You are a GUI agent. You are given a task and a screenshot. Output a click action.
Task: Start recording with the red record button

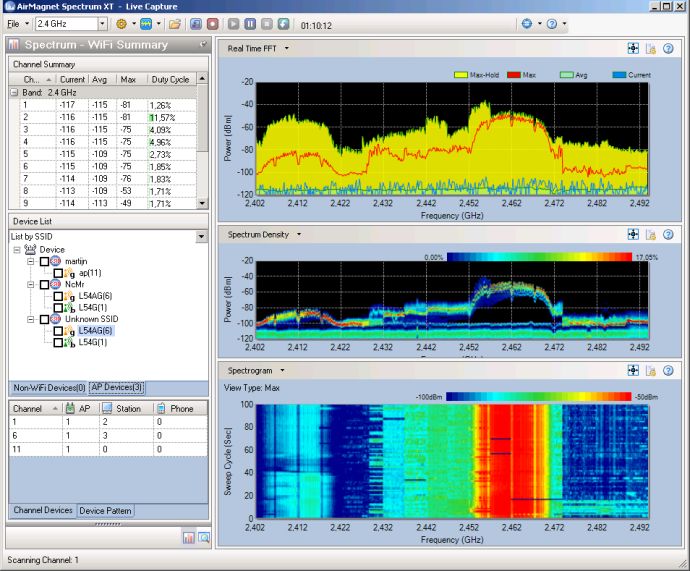pos(213,24)
